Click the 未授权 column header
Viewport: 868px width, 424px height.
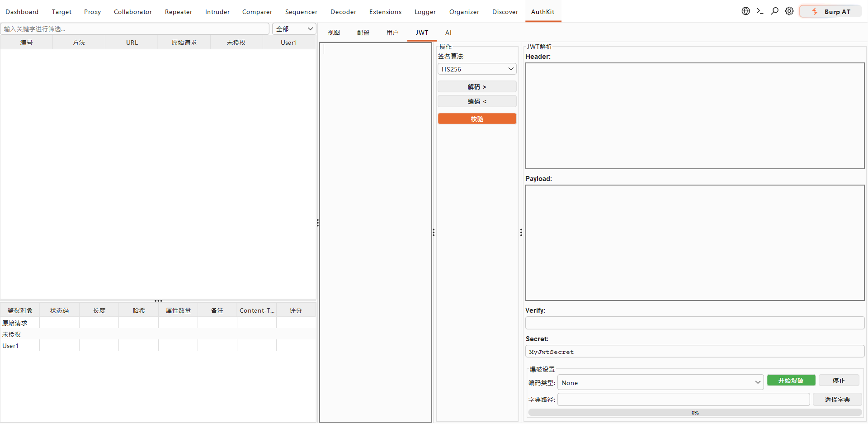tap(236, 43)
